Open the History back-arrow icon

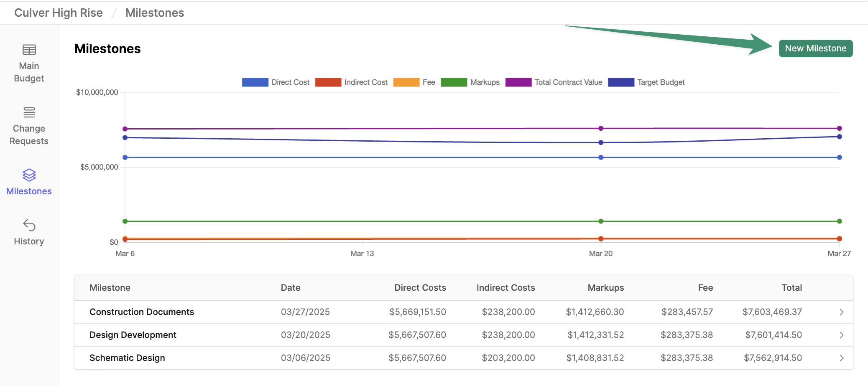coord(29,225)
